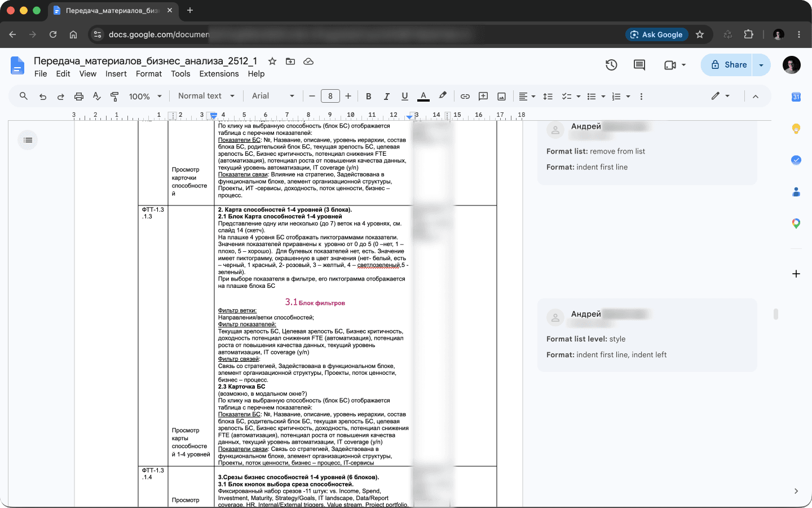The width and height of the screenshot is (812, 508).
Task: Print the document
Action: 79,97
